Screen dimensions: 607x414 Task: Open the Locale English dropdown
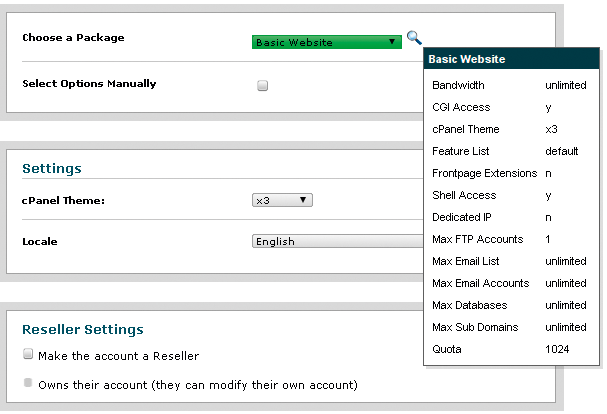tap(338, 241)
